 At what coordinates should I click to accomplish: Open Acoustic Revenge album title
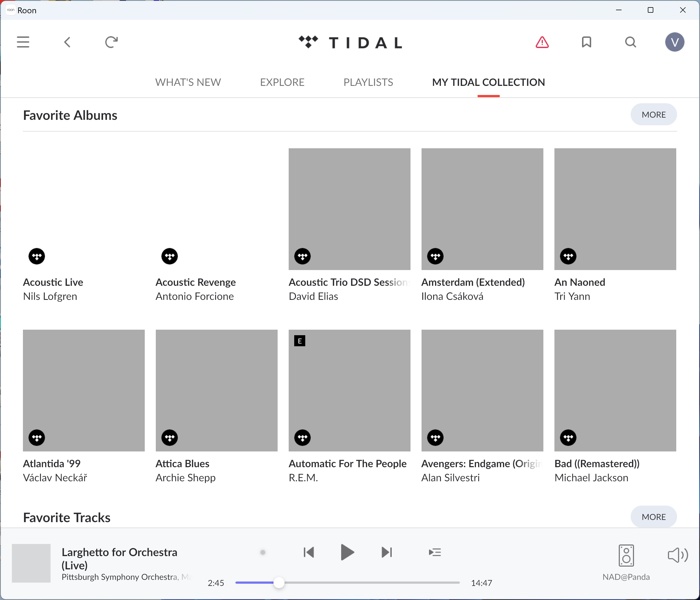pyautogui.click(x=196, y=282)
